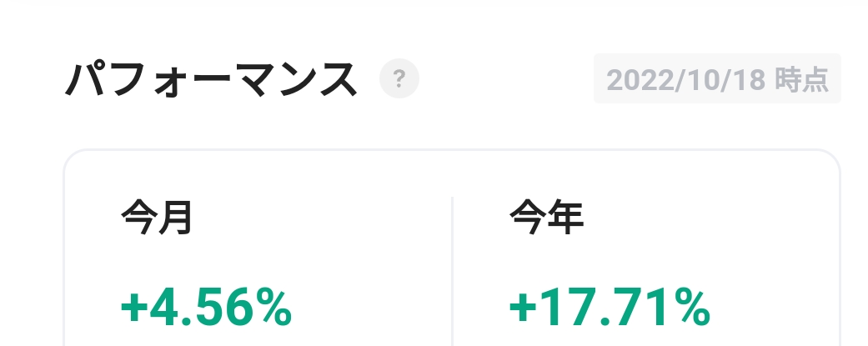This screenshot has width=868, height=346.
Task: Click the パフォーマンス section heading
Action: pos(211,80)
